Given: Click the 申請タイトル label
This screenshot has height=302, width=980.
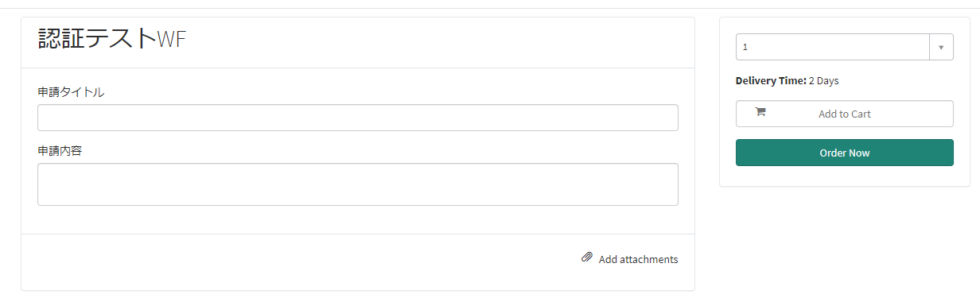Looking at the screenshot, I should [71, 92].
